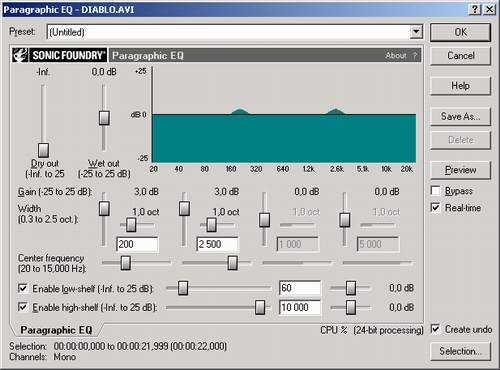Disable the Real-time checkbox
This screenshot has height=370, width=500.
click(x=435, y=207)
